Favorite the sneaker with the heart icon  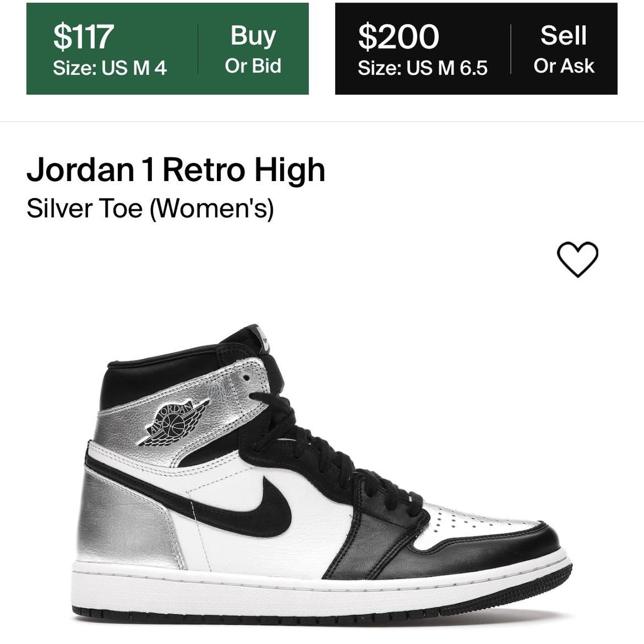pos(577,259)
